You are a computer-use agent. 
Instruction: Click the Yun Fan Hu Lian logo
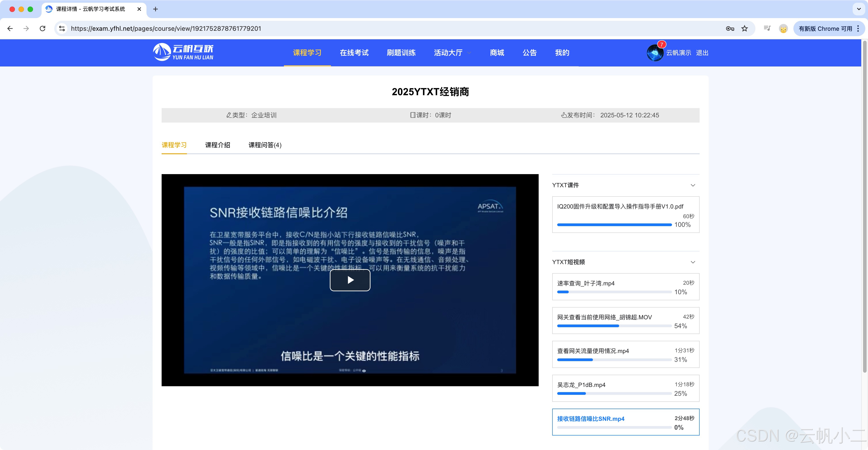(x=183, y=52)
